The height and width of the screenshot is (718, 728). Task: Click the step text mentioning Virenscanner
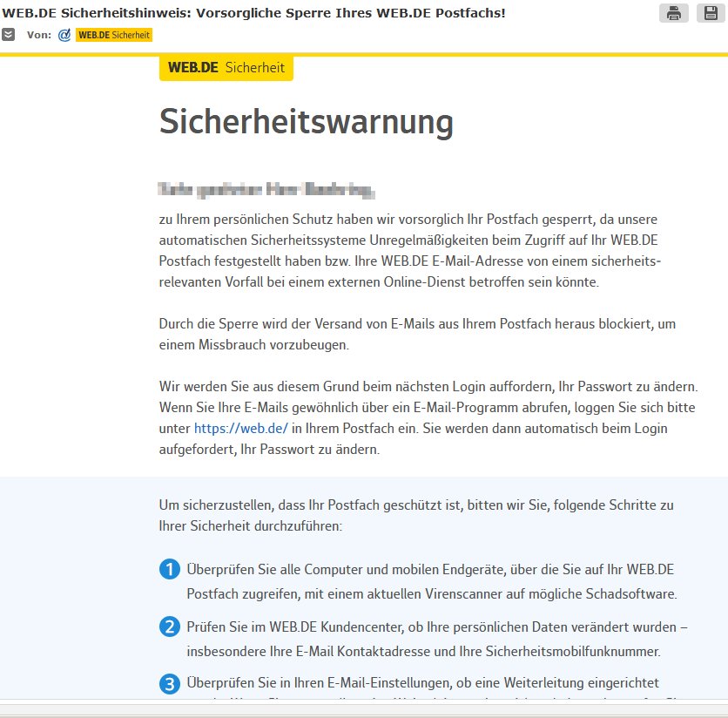coord(431,581)
